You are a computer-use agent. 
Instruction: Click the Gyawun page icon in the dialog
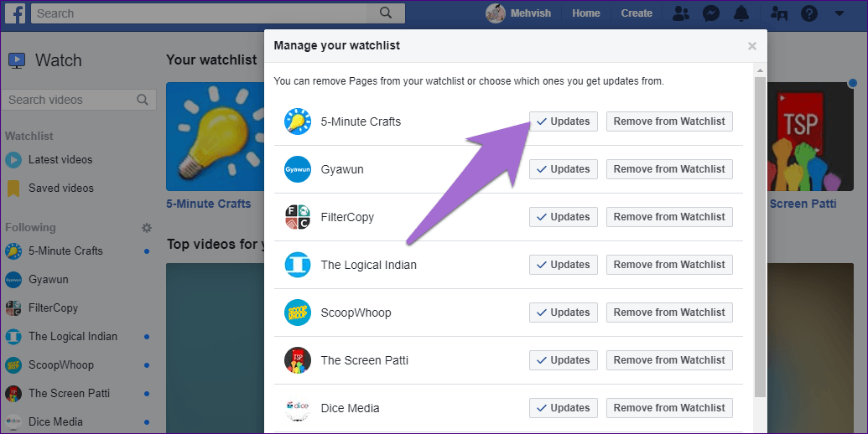click(298, 169)
